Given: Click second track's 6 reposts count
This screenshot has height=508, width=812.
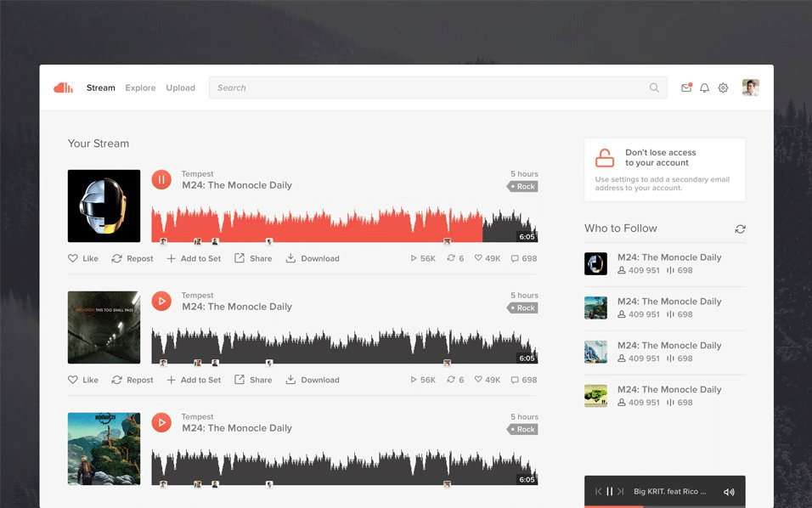Looking at the screenshot, I should [455, 380].
